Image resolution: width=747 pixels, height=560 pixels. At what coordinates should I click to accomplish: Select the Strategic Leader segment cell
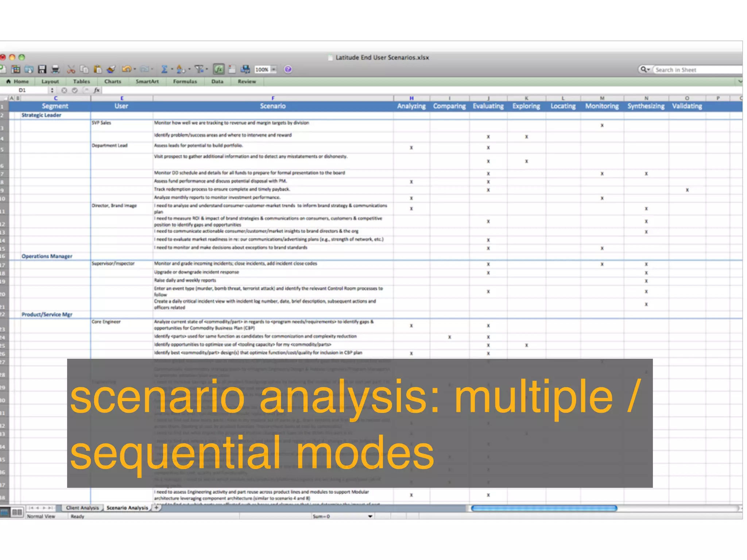[x=55, y=115]
